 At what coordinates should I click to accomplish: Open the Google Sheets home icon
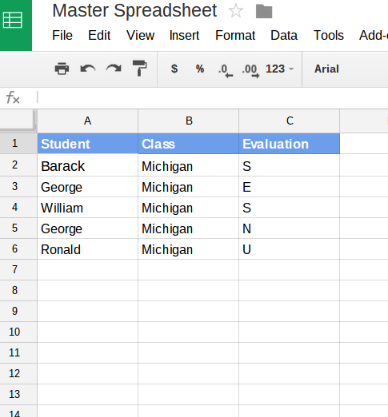click(x=13, y=21)
